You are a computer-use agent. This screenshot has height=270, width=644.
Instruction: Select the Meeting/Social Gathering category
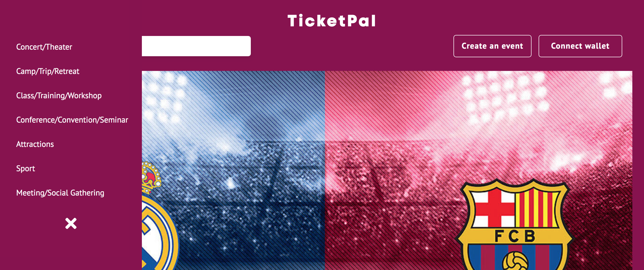click(60, 193)
